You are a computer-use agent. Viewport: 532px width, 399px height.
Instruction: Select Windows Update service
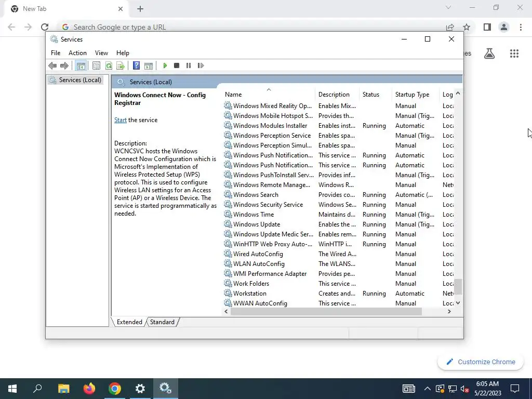(339, 224)
